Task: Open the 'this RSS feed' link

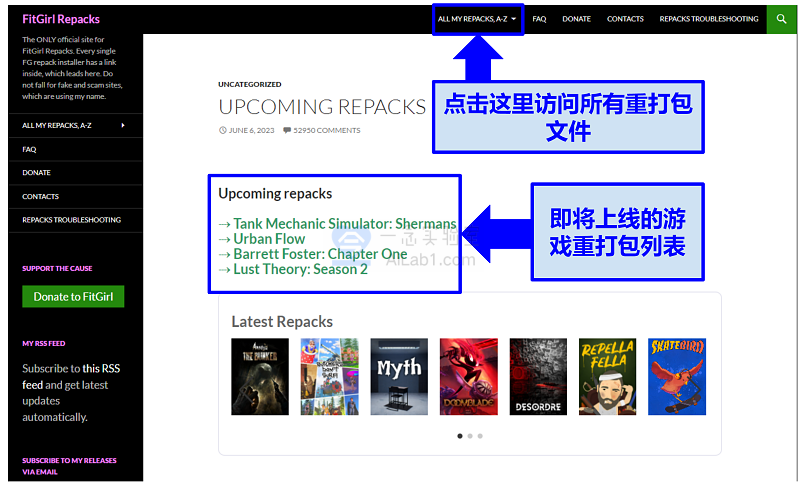Action: [71, 376]
